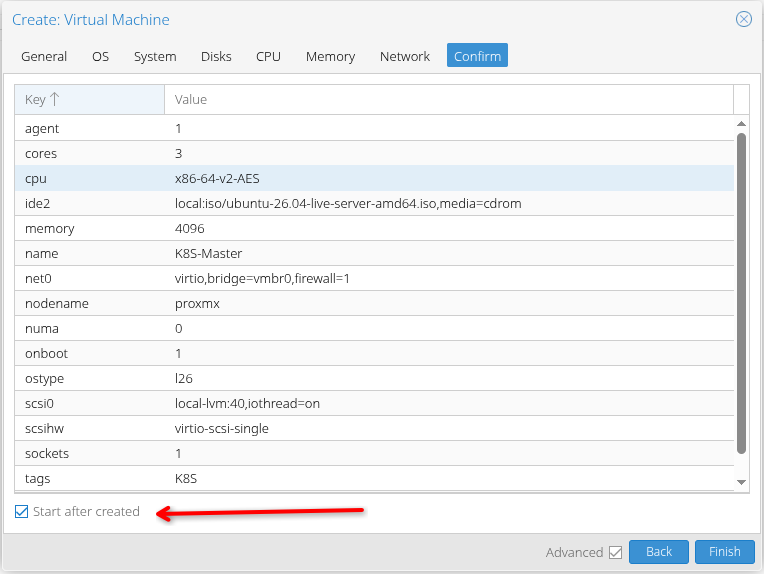The image size is (764, 574).
Task: Switch to the Memory tab
Action: pyautogui.click(x=330, y=57)
